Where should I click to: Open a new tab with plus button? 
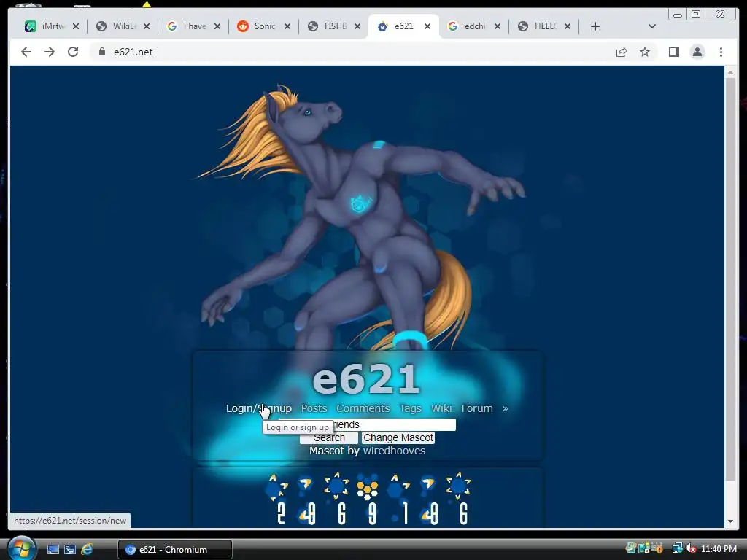pos(595,27)
